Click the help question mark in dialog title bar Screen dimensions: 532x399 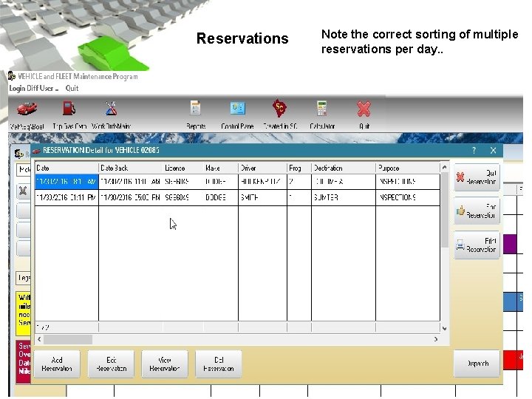tap(474, 150)
